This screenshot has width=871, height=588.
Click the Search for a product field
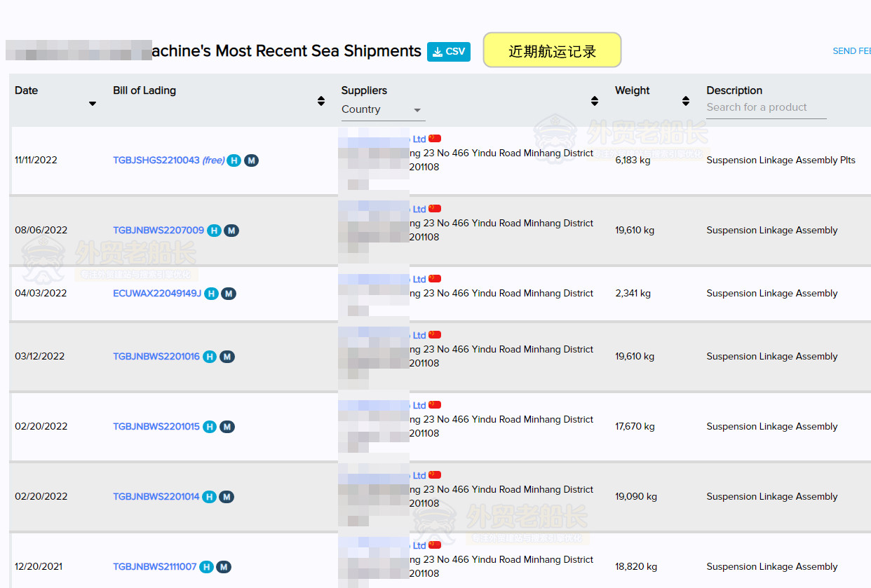point(766,107)
